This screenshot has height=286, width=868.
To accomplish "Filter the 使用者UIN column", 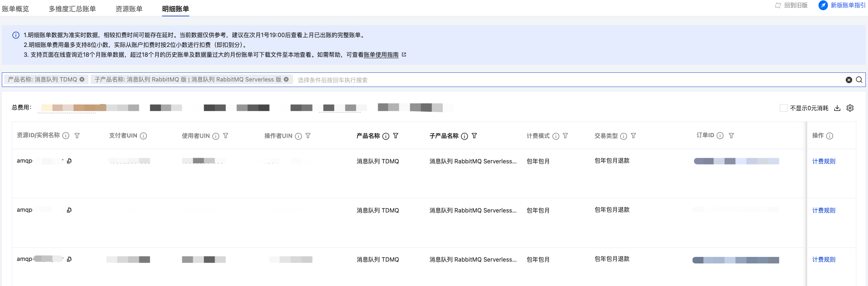I will (226, 136).
